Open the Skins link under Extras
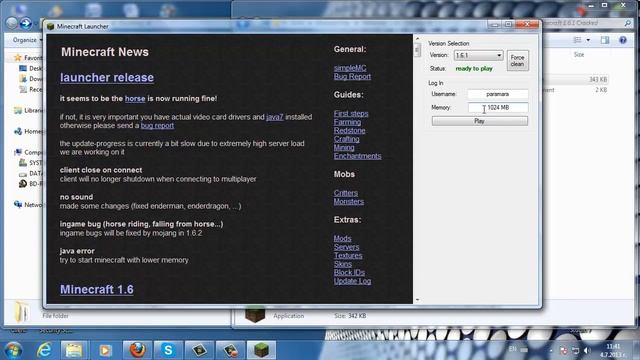 (x=342, y=264)
